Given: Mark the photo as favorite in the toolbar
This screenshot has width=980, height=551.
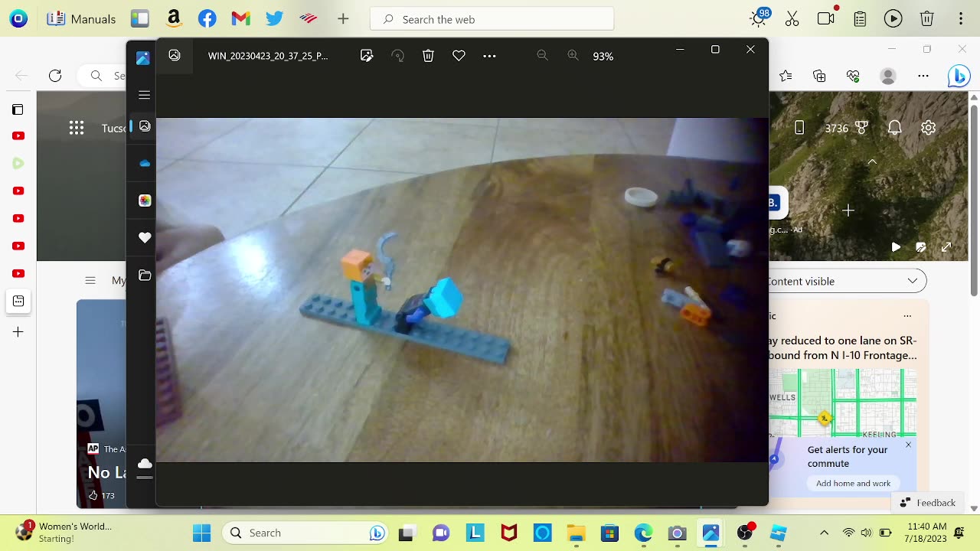Looking at the screenshot, I should pos(459,56).
